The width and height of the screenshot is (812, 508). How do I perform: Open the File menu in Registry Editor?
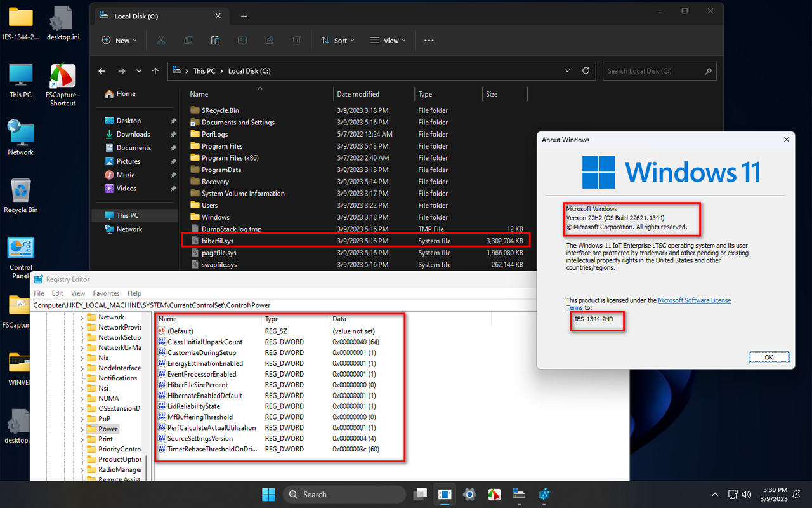39,293
